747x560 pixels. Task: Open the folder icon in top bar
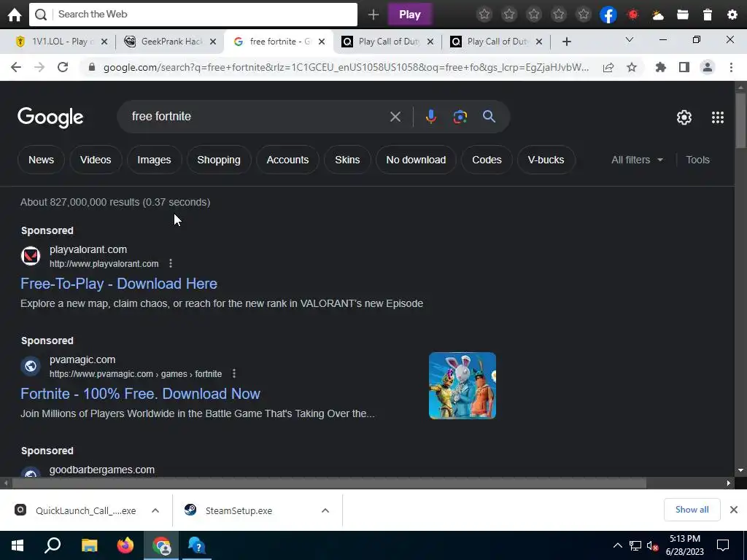coord(683,15)
